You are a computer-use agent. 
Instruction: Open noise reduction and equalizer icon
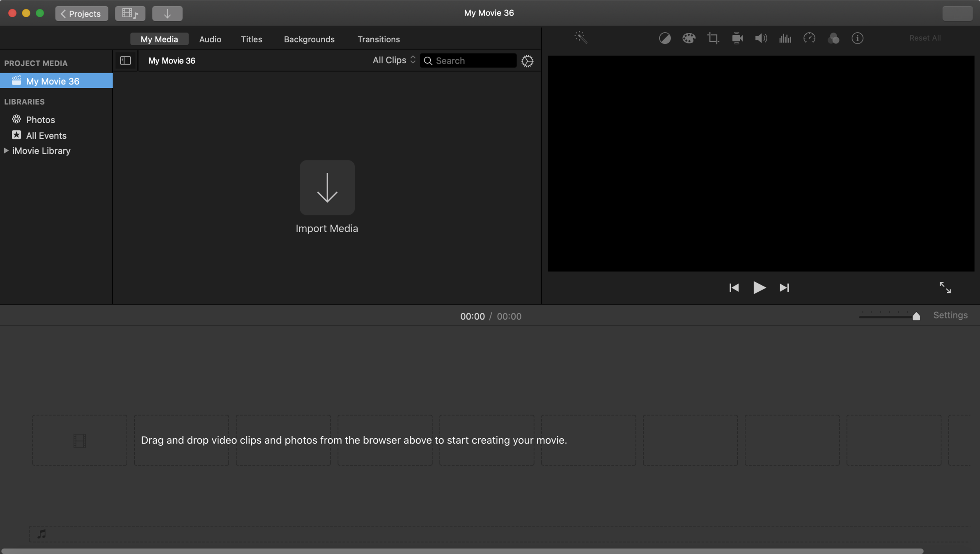(785, 38)
